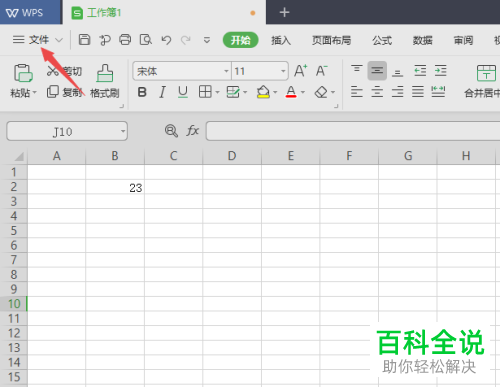Justify text alignment icon
The width and height of the screenshot is (500, 387).
tap(418, 92)
